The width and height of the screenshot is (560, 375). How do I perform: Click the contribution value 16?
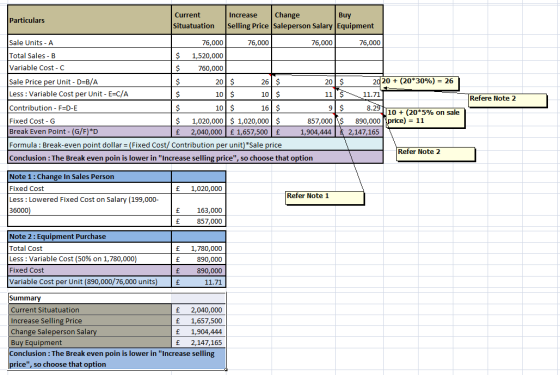click(249, 108)
